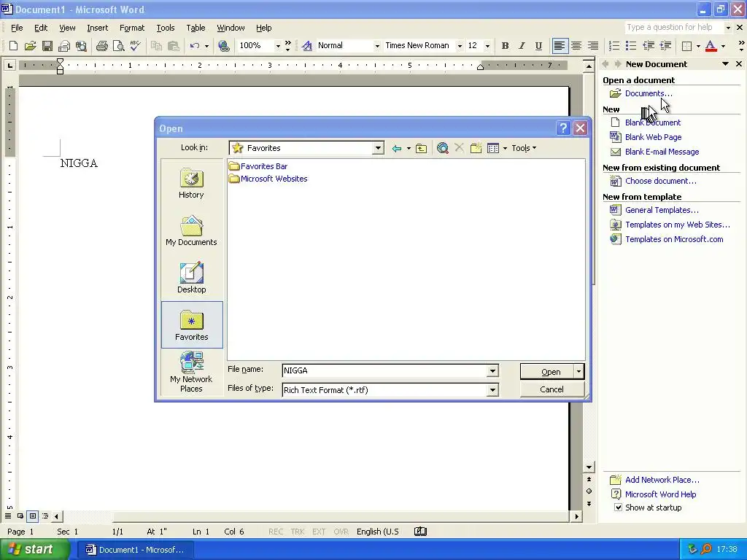Click Templates on Microsoft.com link
Screen dimensions: 747x560
674,239
